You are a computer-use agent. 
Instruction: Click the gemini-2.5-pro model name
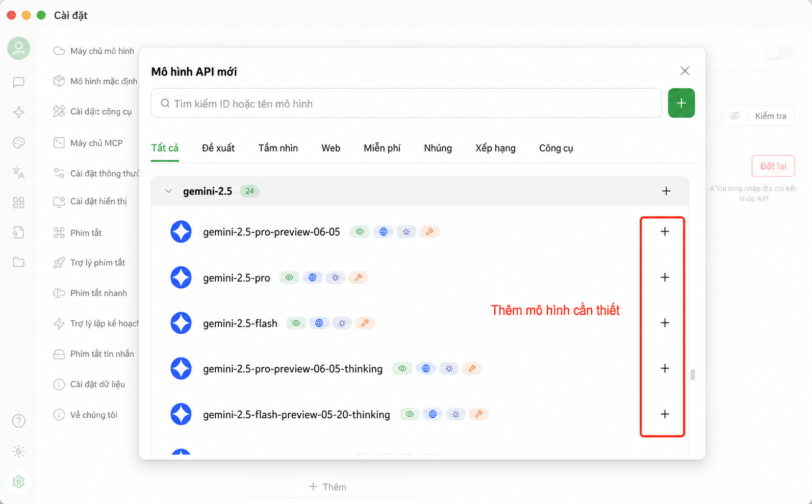(237, 278)
